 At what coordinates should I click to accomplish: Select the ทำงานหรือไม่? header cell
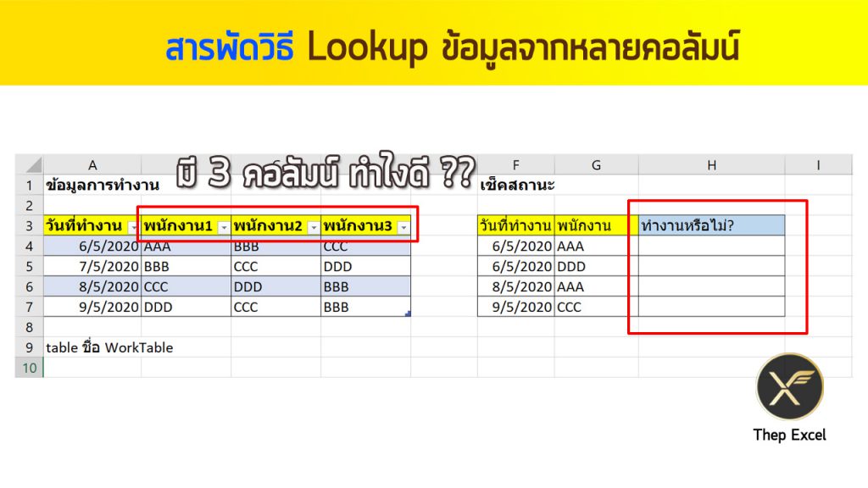click(711, 225)
